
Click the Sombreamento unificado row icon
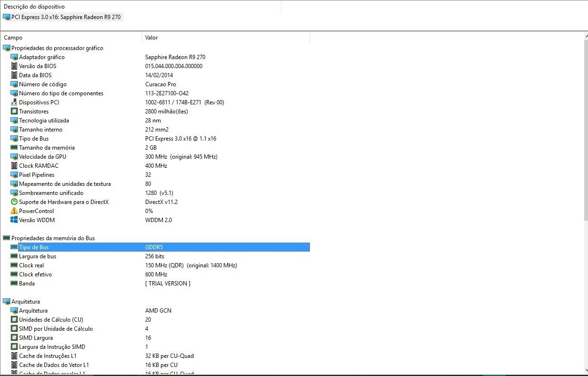(x=14, y=193)
